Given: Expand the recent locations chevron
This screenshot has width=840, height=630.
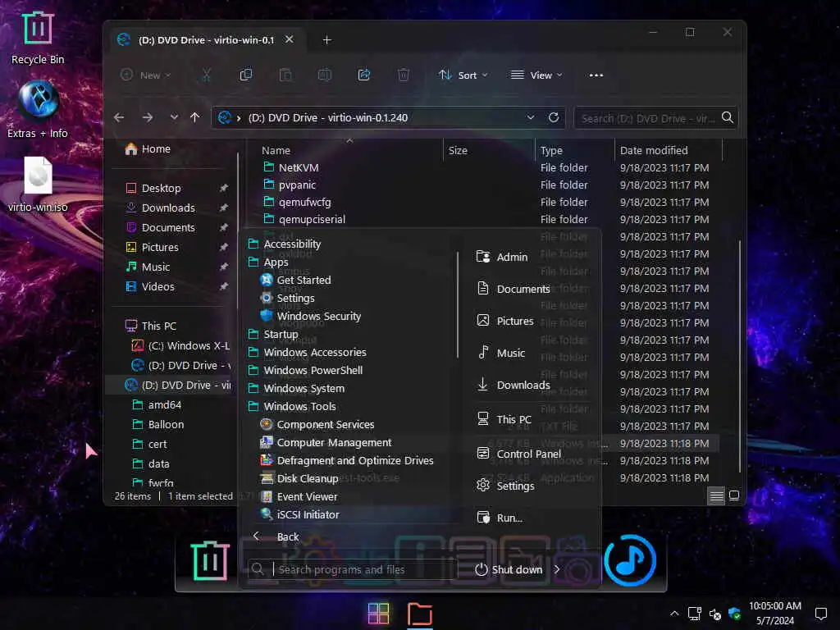Looking at the screenshot, I should click(174, 117).
